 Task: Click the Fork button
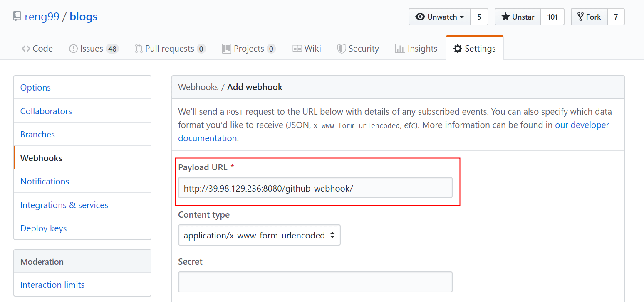click(x=589, y=17)
